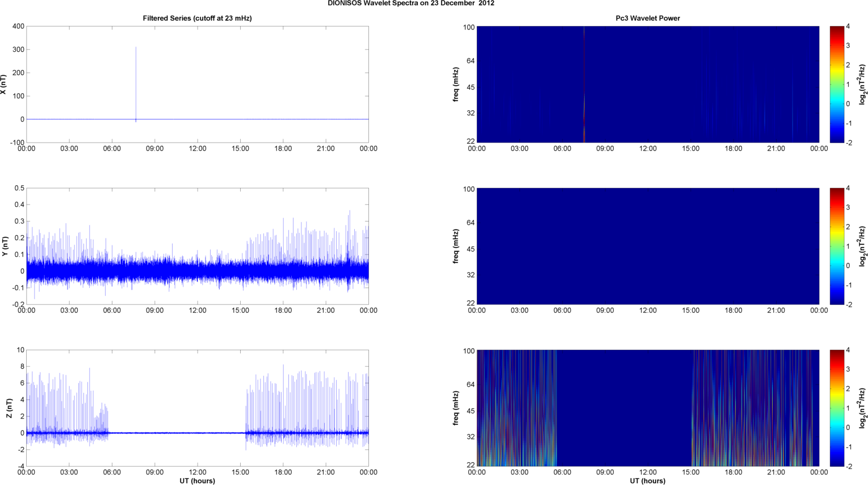Click the "12:00" tick under the X series plot
The image size is (868, 485).
click(198, 149)
